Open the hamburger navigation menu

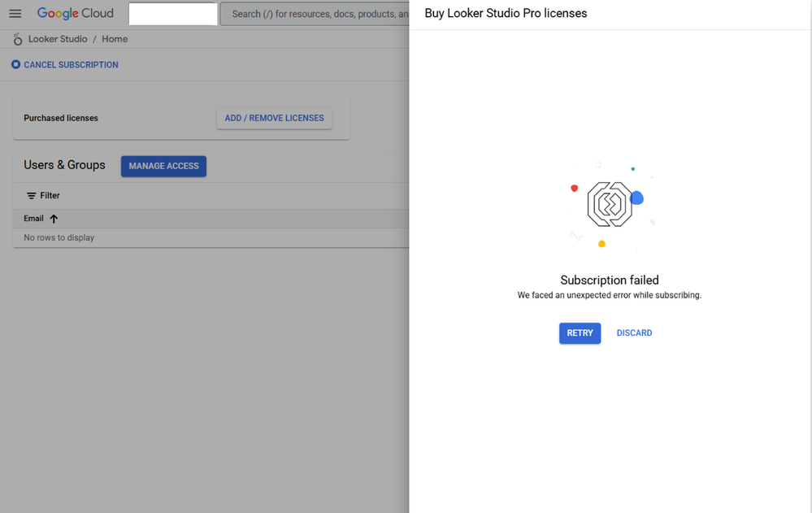point(15,14)
